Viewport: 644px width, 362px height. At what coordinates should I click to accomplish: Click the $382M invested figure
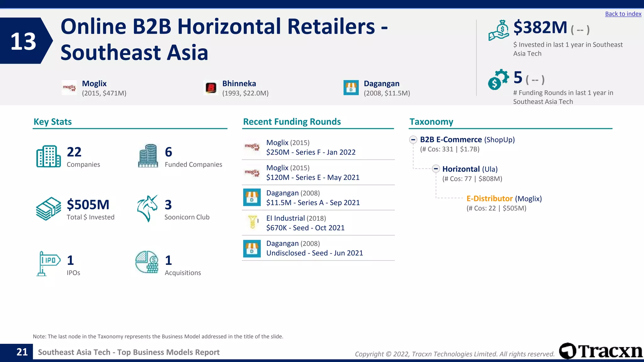click(x=540, y=27)
